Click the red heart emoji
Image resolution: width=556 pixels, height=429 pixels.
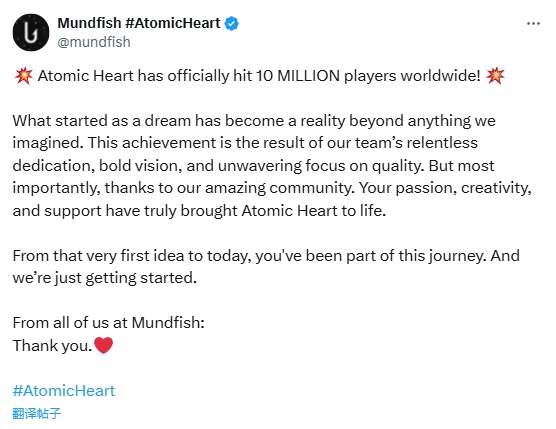coord(104,345)
